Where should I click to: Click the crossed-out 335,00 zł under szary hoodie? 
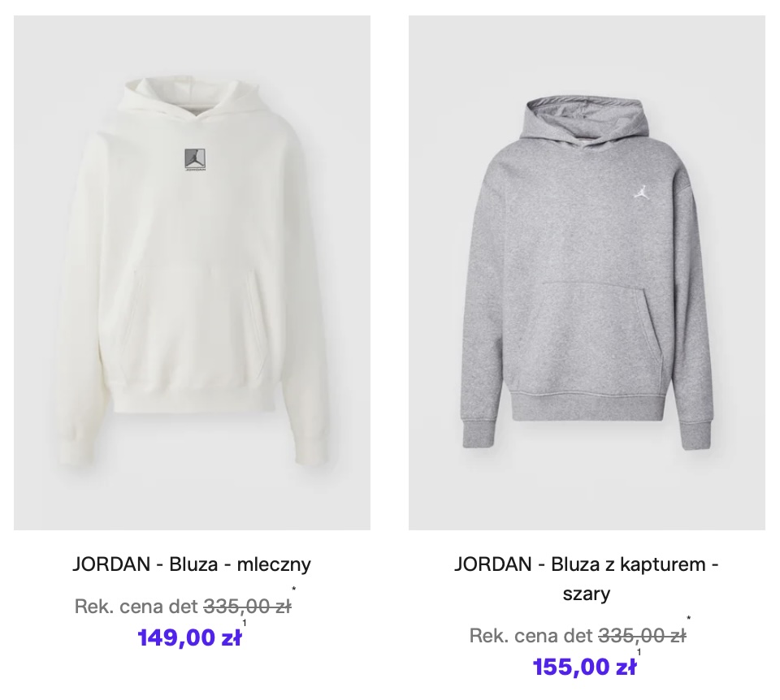[643, 636]
